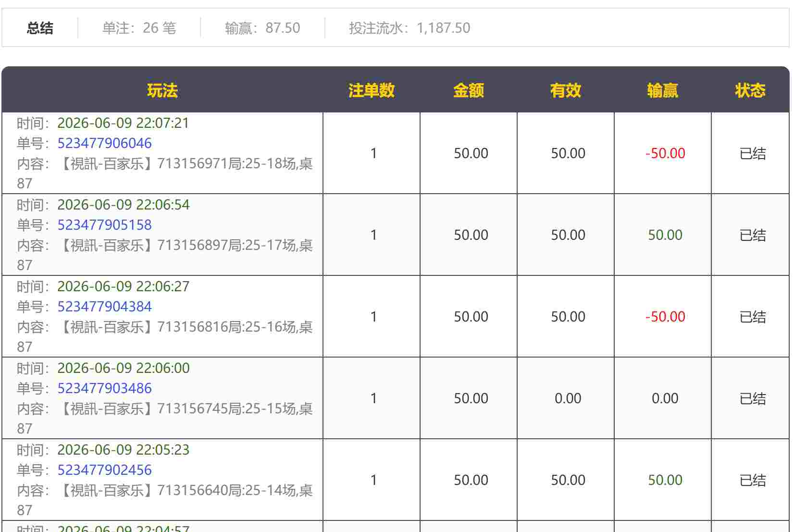Click content text 713156640局:25-14场
This screenshot has height=532, width=794.
(226, 491)
